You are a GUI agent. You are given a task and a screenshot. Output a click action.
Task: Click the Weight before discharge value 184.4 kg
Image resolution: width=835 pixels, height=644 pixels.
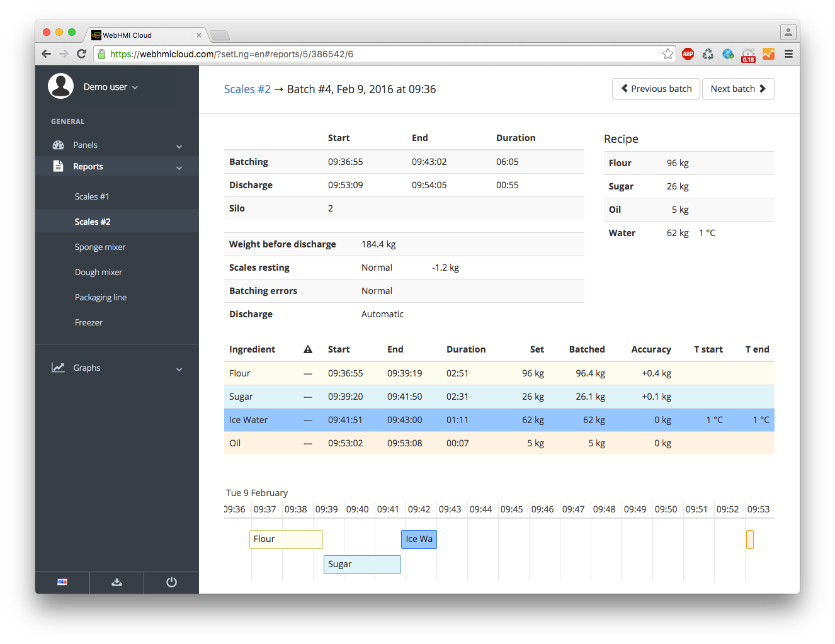[x=378, y=244]
